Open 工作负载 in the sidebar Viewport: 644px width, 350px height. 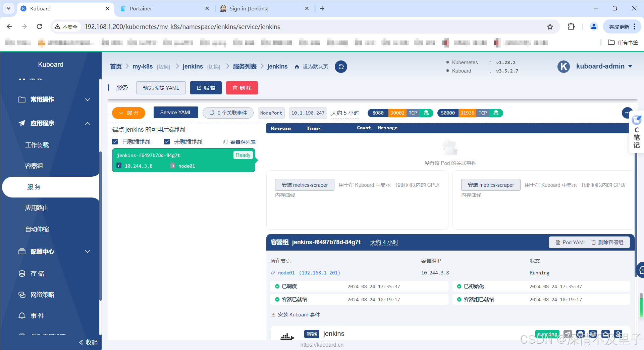[37, 145]
